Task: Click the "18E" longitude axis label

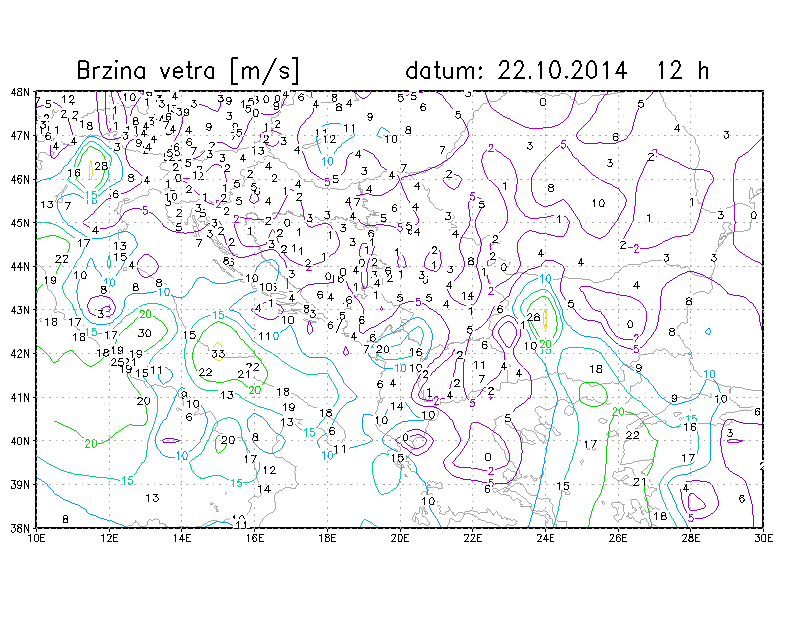Action: (x=327, y=538)
